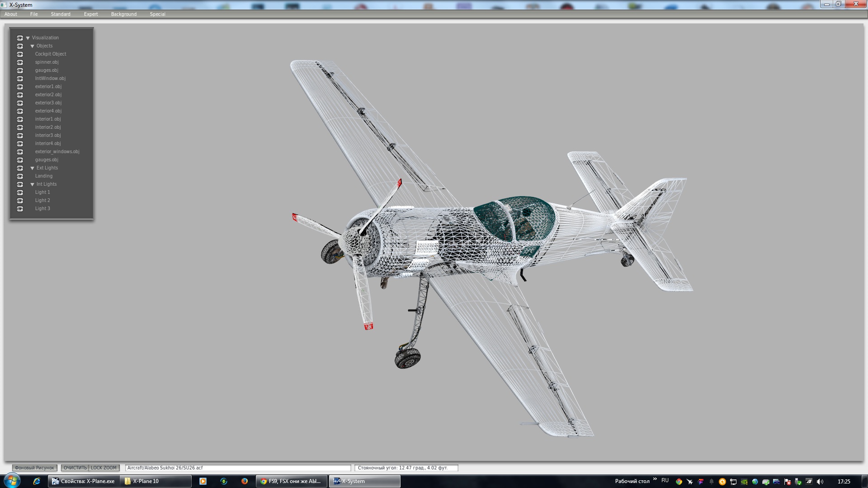The height and width of the screenshot is (488, 868).
Task: Open the Expert menu
Action: (90, 14)
